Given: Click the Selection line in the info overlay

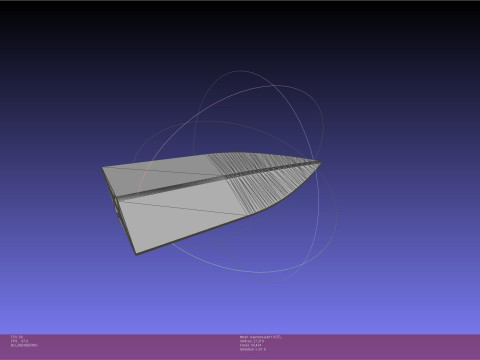Looking at the screenshot, I should pos(253,349).
